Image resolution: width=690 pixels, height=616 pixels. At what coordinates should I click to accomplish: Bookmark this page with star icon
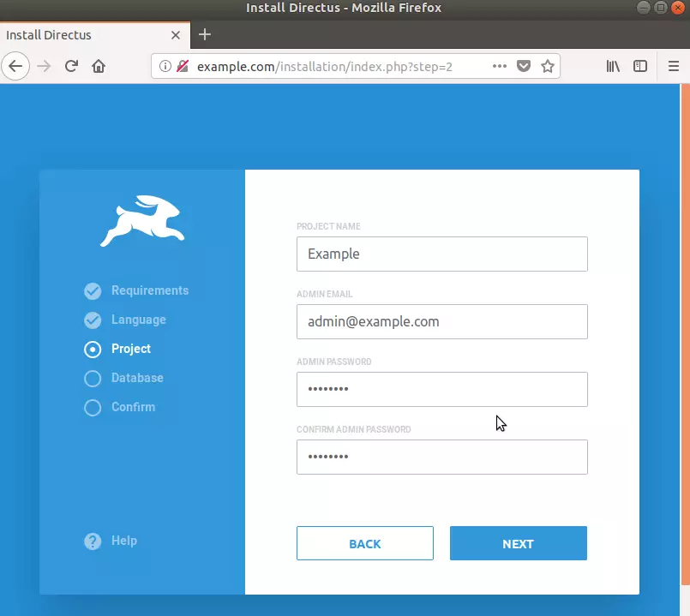coord(548,67)
